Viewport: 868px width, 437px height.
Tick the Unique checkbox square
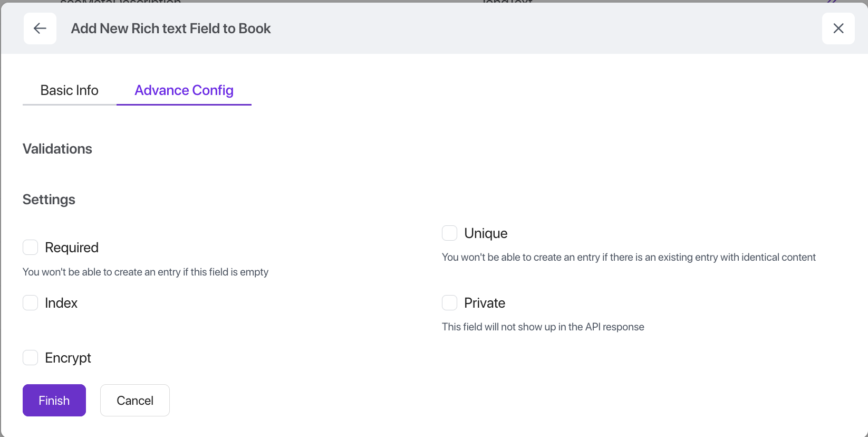449,233
